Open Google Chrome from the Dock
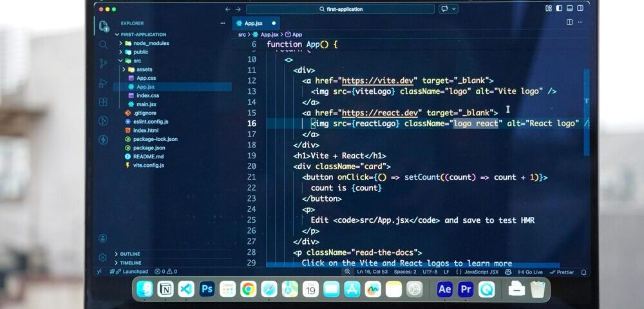 click(x=249, y=289)
